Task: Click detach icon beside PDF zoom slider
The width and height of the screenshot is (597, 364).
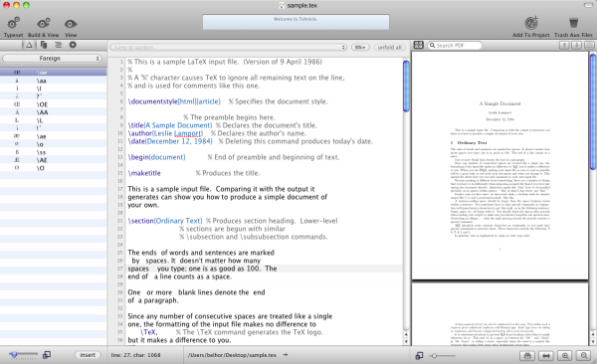Action: [419, 356]
